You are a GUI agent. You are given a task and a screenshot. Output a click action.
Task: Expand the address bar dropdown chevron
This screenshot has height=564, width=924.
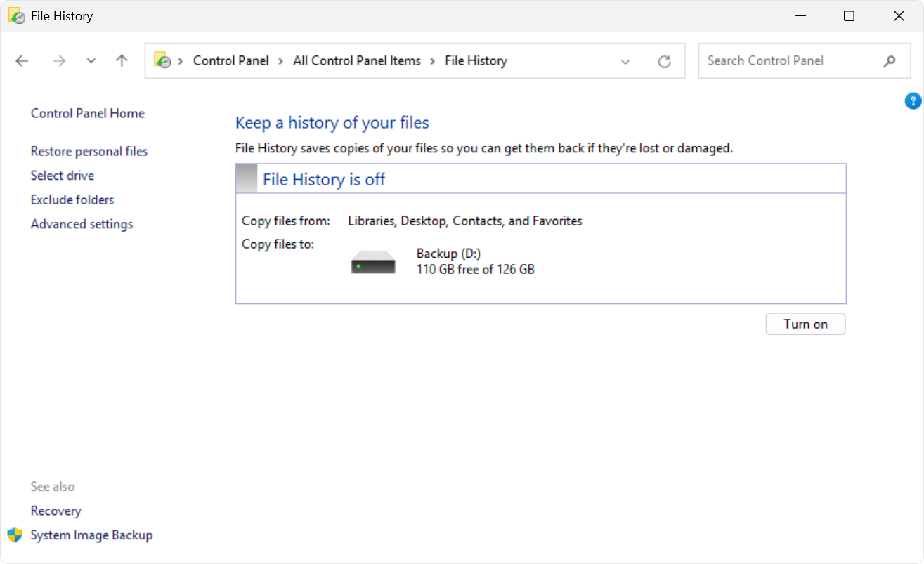[625, 62]
